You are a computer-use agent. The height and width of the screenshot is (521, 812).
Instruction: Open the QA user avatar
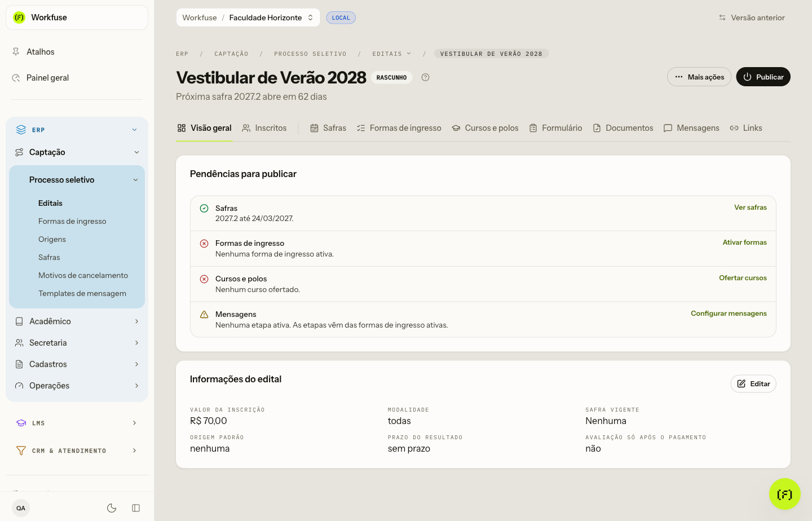point(21,508)
